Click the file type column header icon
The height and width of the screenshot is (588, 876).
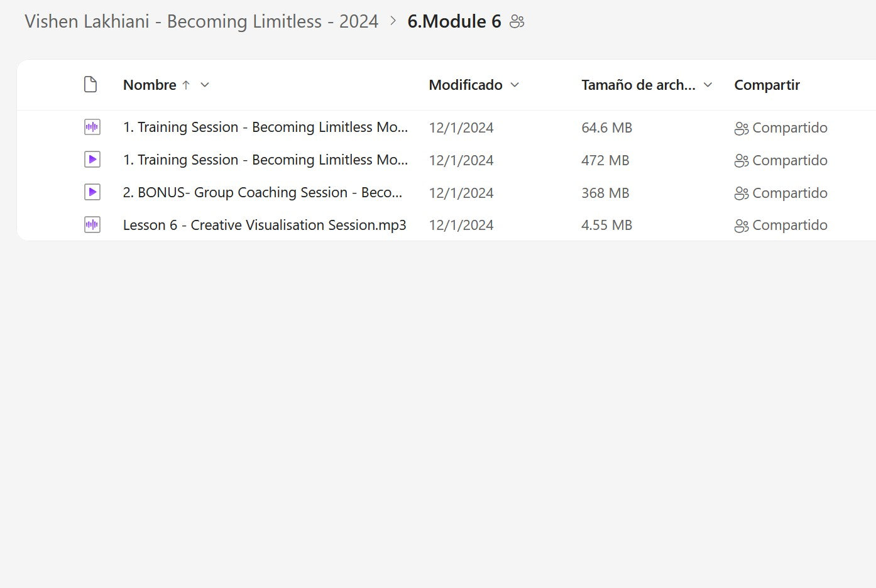[90, 85]
